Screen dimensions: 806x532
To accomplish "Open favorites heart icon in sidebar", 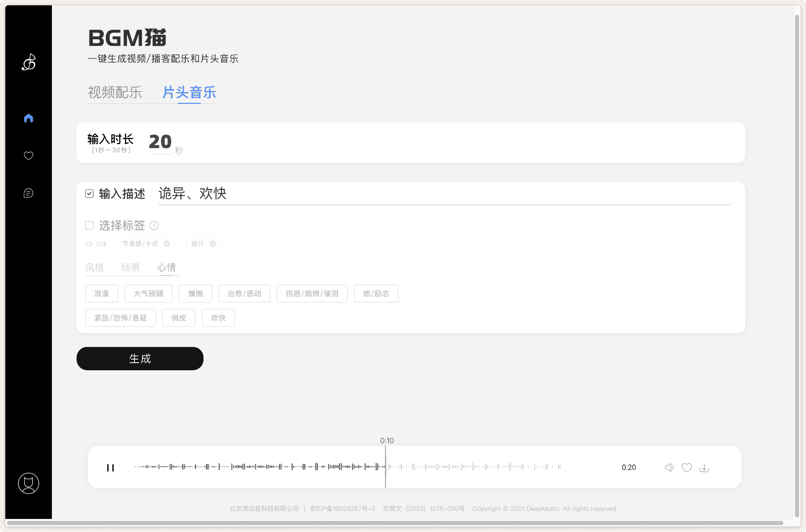I will click(x=29, y=156).
